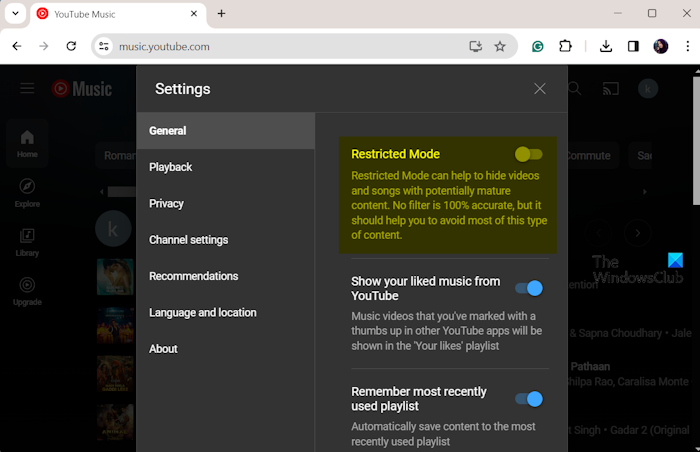Click the address bar URL field
This screenshot has width=700, height=452.
tap(280, 46)
